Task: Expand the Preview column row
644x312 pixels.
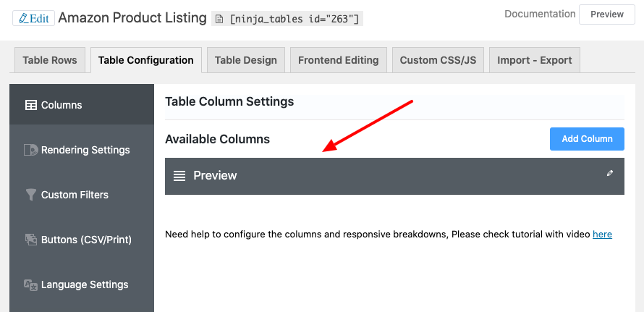Action: 391,176
